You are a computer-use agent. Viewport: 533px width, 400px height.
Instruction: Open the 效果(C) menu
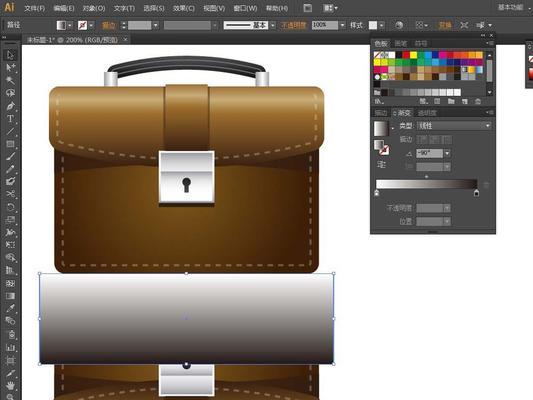[184, 8]
